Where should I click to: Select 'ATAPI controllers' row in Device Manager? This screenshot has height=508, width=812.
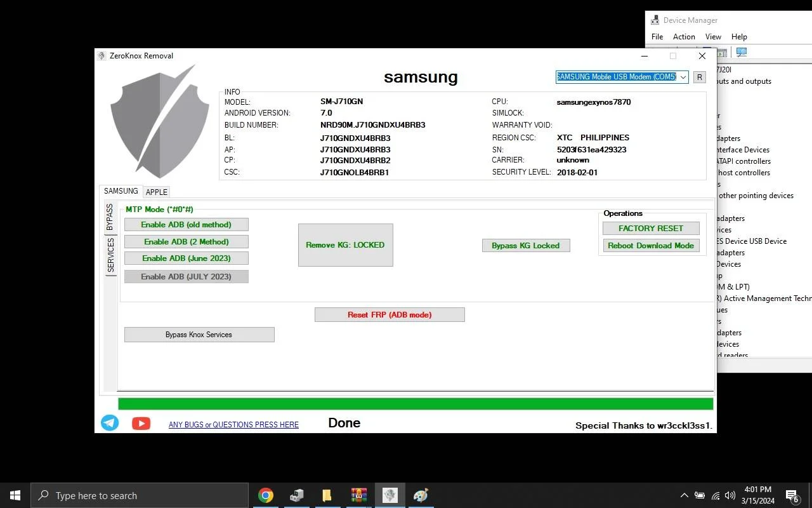743,161
